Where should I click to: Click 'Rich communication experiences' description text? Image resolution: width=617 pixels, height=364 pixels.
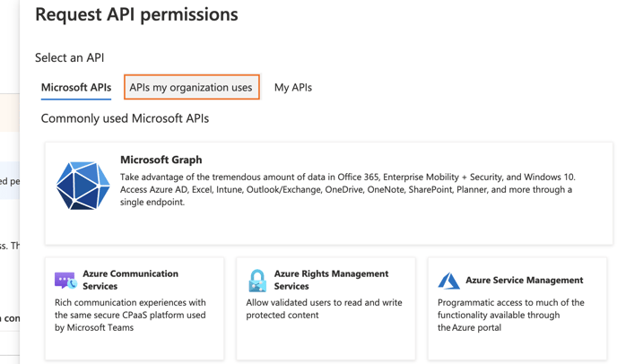point(130,315)
